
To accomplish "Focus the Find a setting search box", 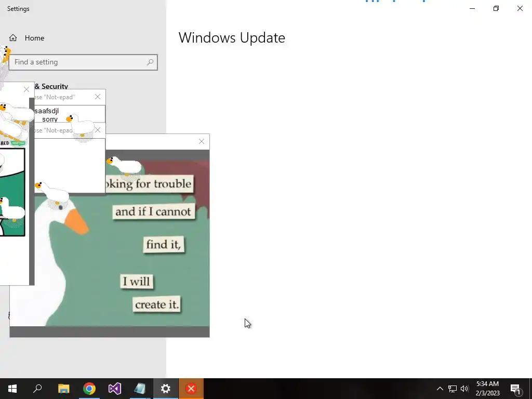I will pyautogui.click(x=83, y=62).
